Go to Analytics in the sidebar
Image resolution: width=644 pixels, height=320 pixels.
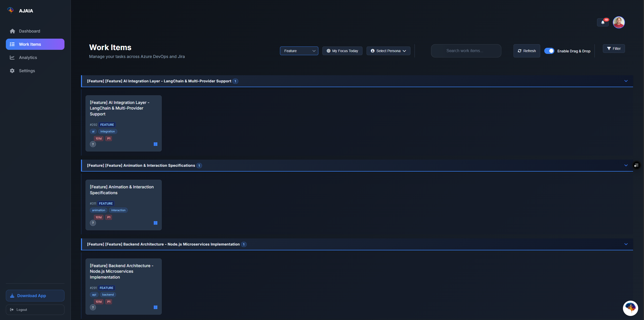(28, 57)
